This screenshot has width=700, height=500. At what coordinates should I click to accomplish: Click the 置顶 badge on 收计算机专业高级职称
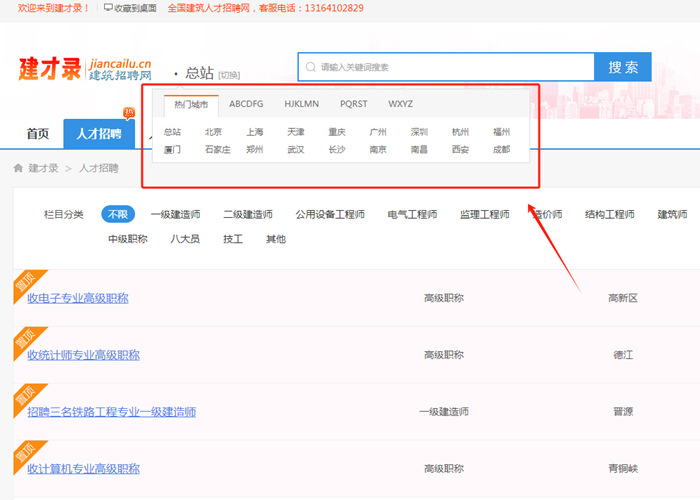(24, 456)
